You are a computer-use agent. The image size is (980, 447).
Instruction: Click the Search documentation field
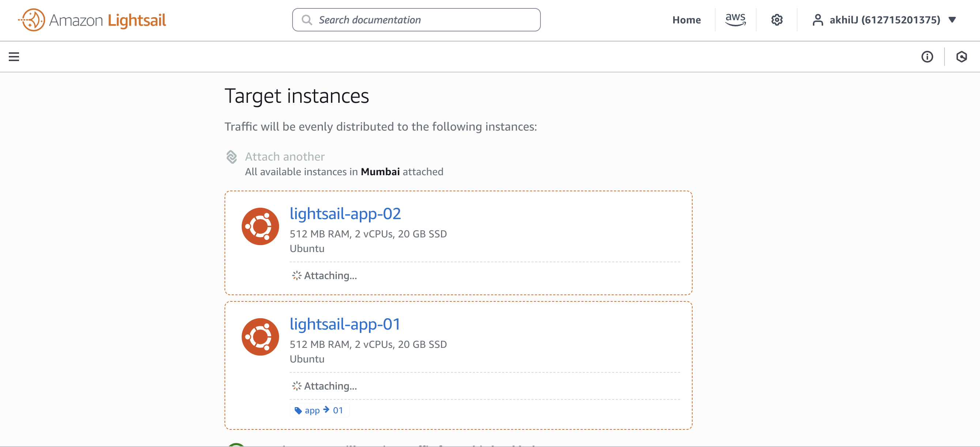pos(416,20)
